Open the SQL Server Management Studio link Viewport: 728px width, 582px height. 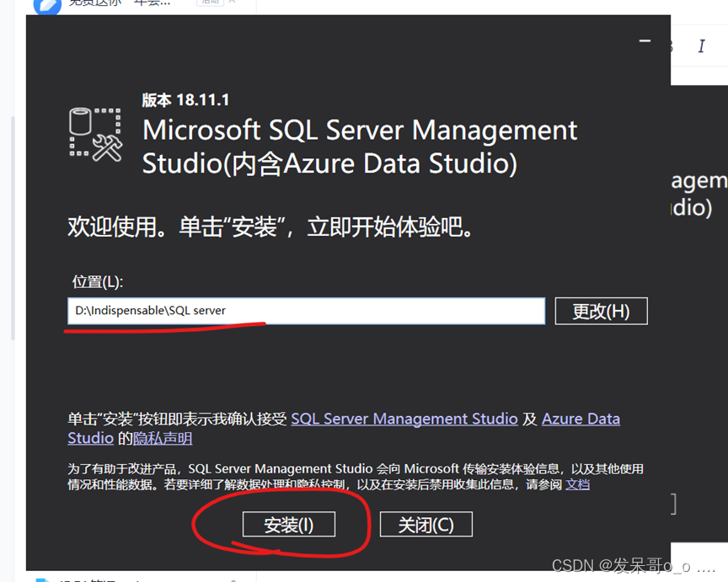pyautogui.click(x=404, y=419)
